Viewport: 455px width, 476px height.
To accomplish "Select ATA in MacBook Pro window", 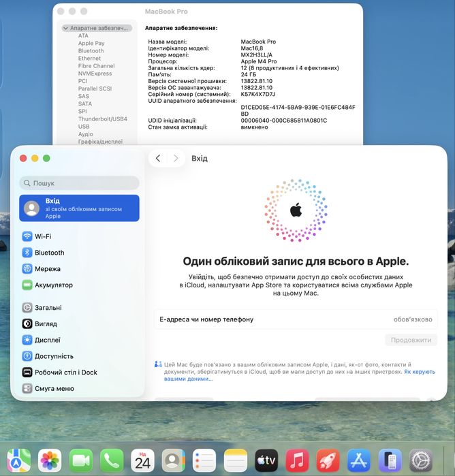I will 83,35.
